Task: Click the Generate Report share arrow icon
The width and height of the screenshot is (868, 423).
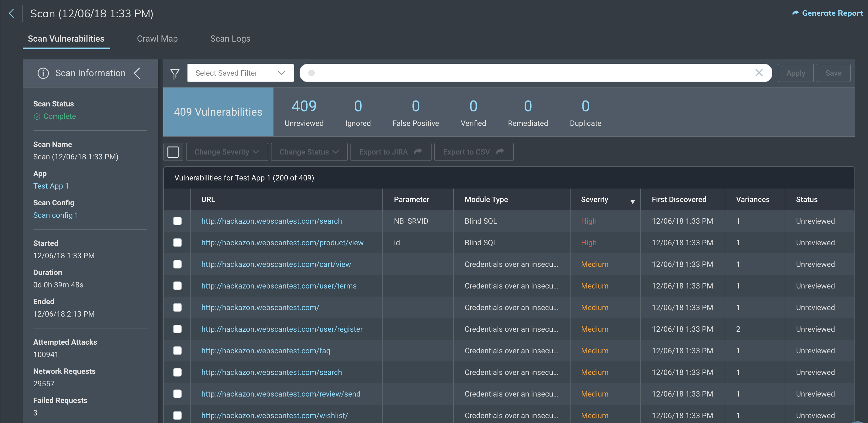Action: coord(795,13)
